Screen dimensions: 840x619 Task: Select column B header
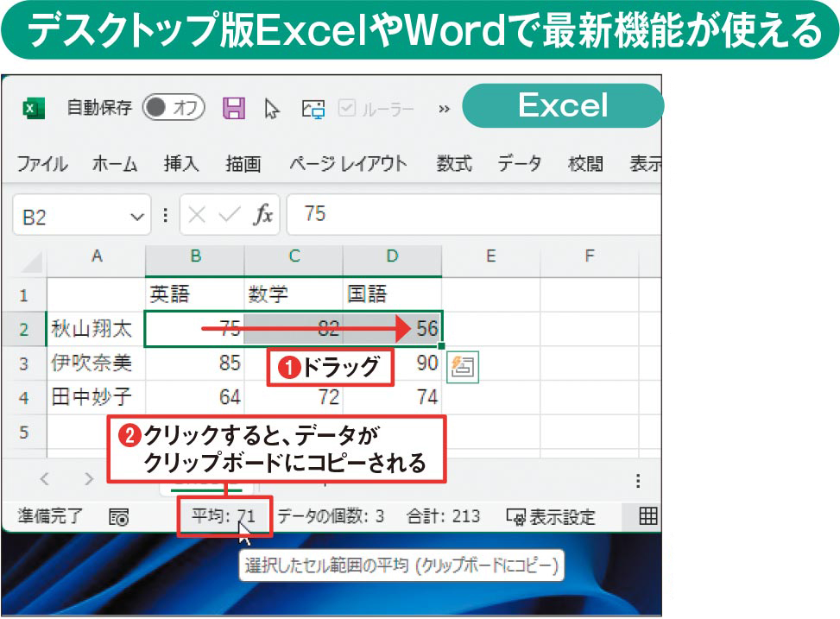195,256
